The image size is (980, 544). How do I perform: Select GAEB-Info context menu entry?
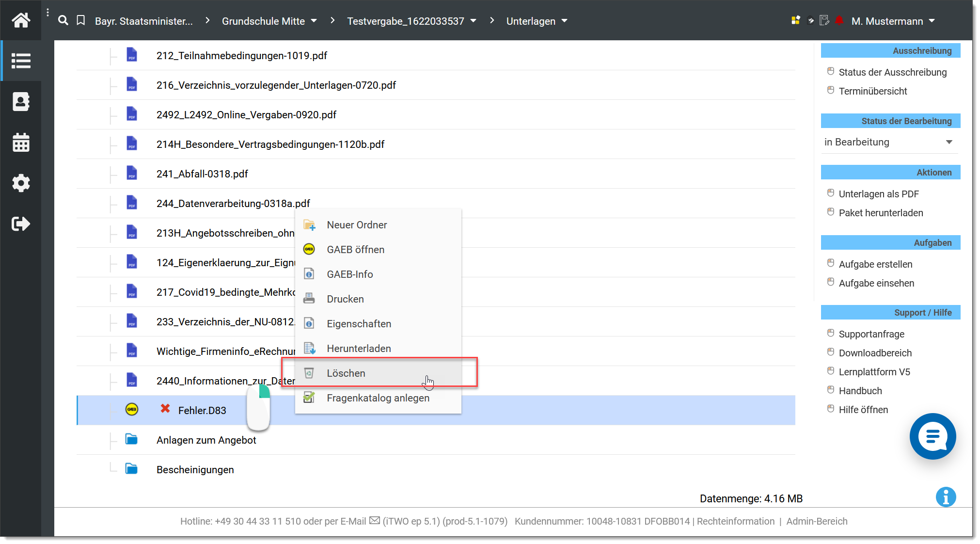tap(378, 274)
